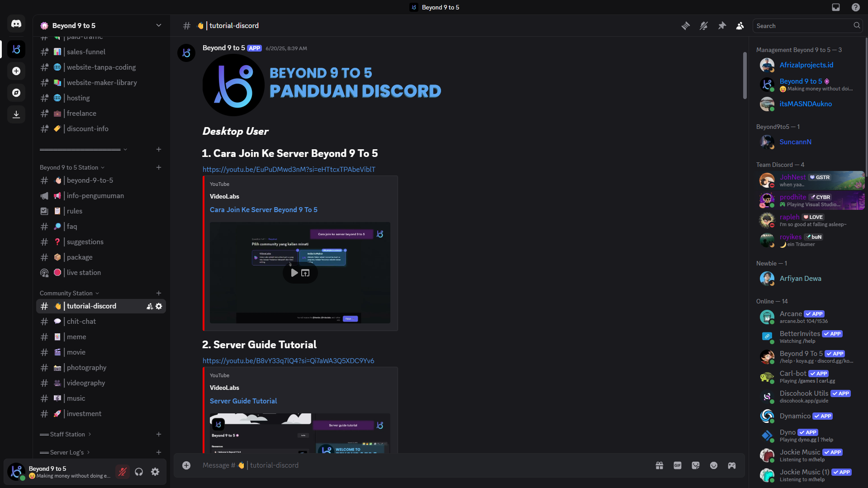This screenshot has width=868, height=488.
Task: Open the first youtu.be EuPuDMwd3nM link
Action: pyautogui.click(x=289, y=170)
